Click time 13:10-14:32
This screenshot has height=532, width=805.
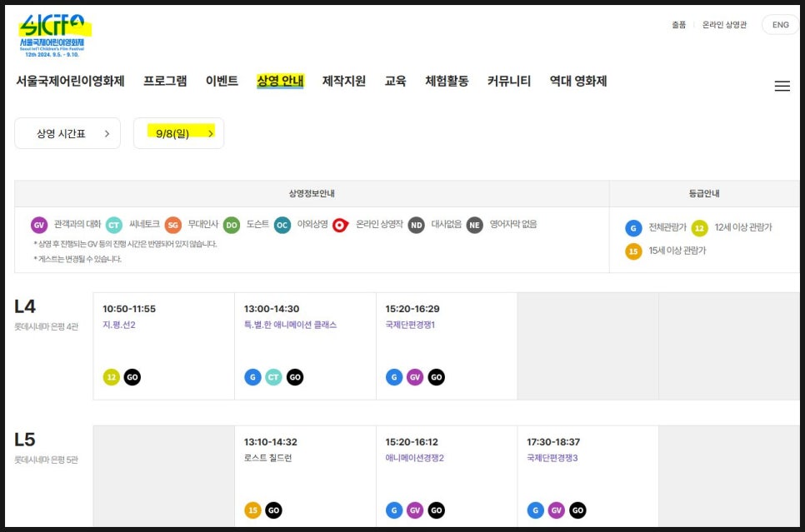pos(271,442)
